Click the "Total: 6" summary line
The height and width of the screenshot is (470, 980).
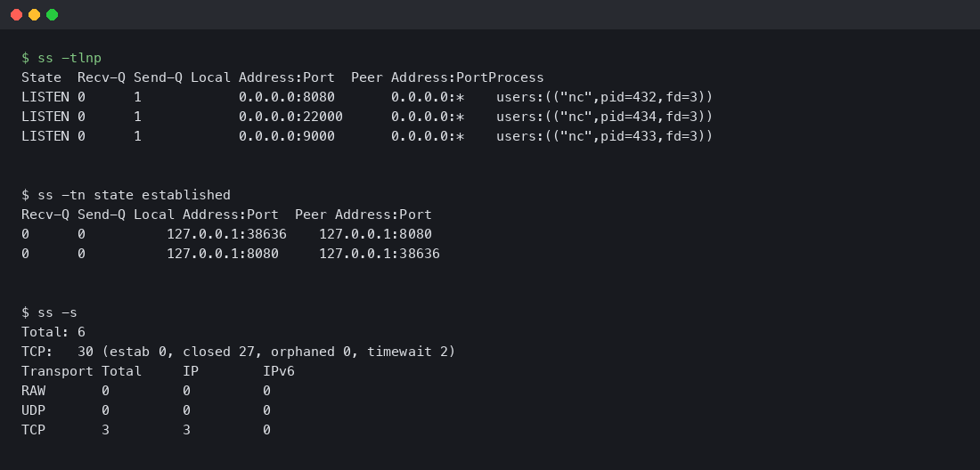coord(53,332)
